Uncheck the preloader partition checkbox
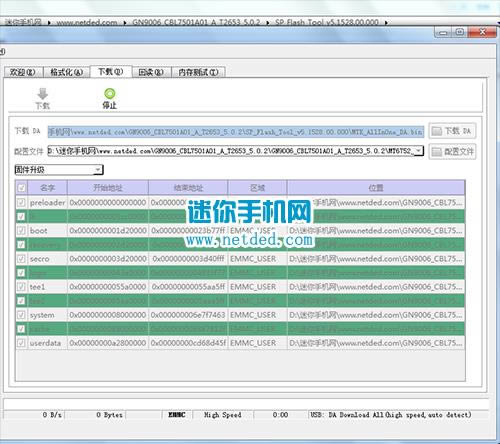The image size is (500, 444). [21, 202]
